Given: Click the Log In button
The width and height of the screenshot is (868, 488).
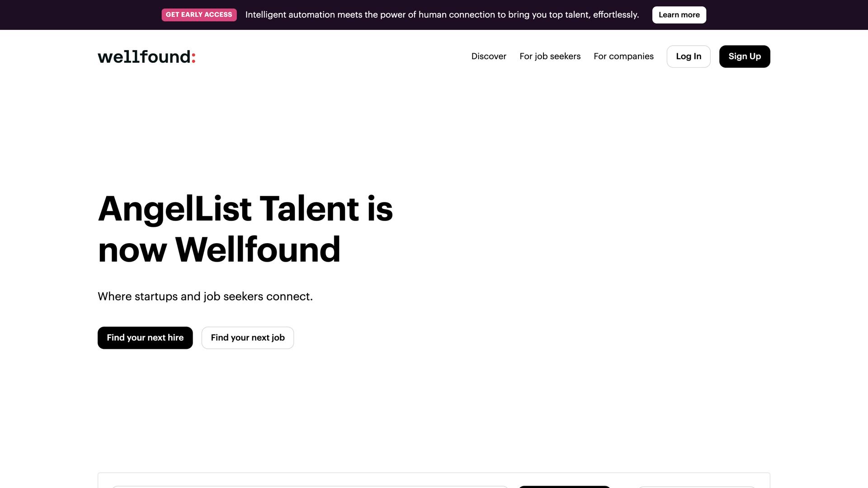Looking at the screenshot, I should point(689,56).
